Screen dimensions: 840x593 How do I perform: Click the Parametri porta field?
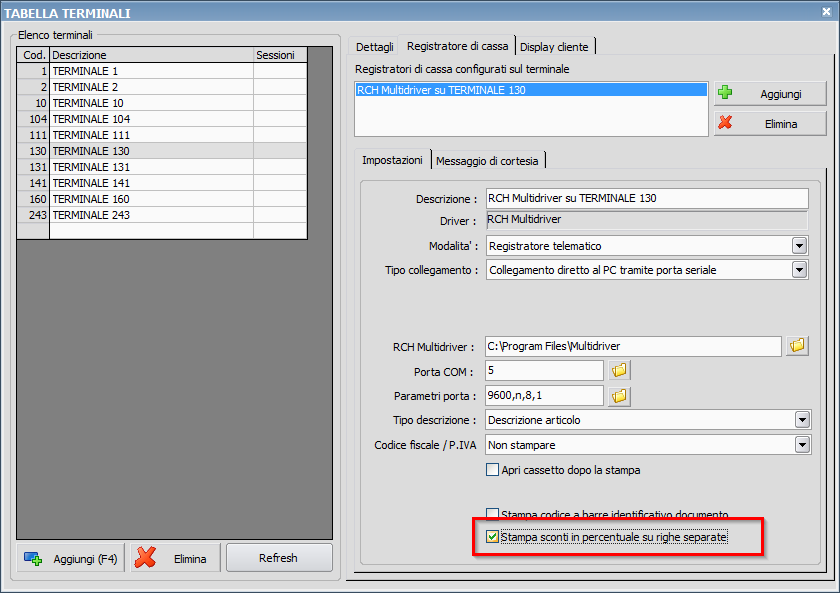pos(544,395)
